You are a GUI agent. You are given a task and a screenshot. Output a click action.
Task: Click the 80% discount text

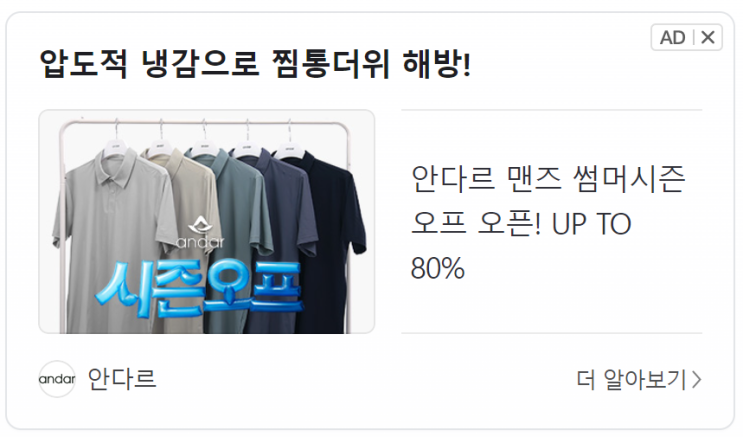(x=438, y=268)
